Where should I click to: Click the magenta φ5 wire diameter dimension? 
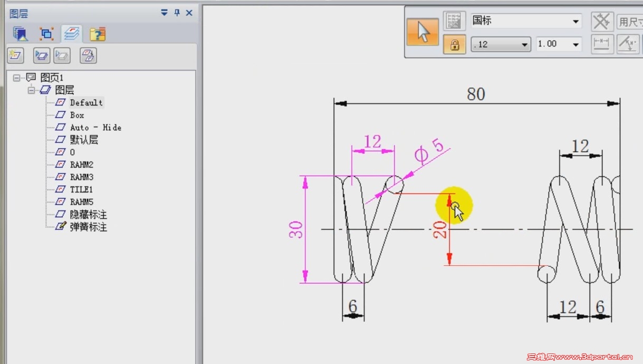429,151
